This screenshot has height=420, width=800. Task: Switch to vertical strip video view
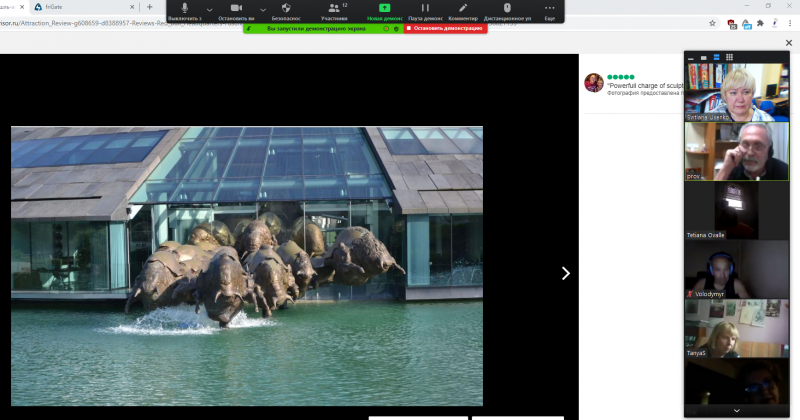click(716, 58)
